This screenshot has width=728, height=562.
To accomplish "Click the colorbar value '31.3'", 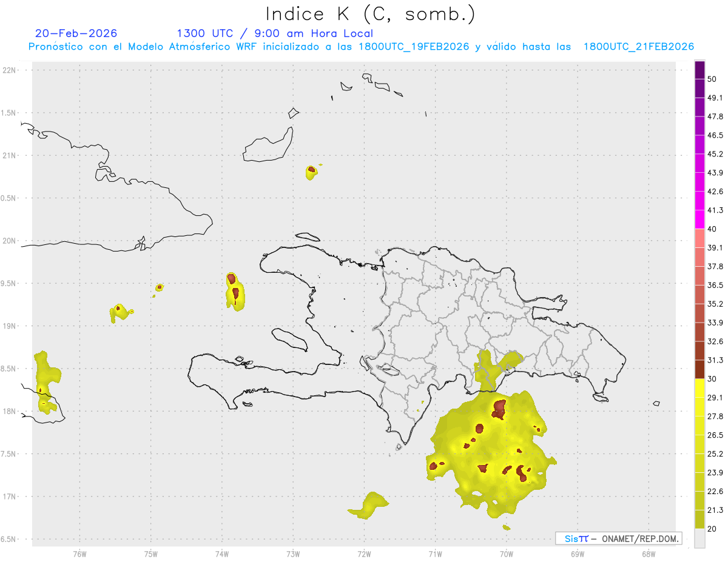I will click(715, 360).
